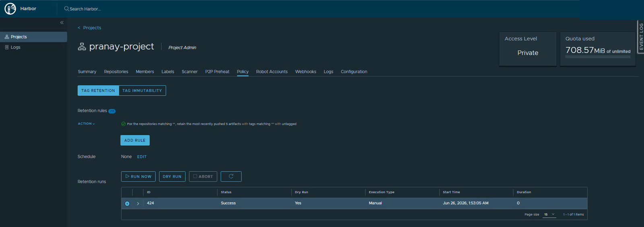Open the ACTION dropdown for rule
The width and height of the screenshot is (644, 227).
[86, 124]
